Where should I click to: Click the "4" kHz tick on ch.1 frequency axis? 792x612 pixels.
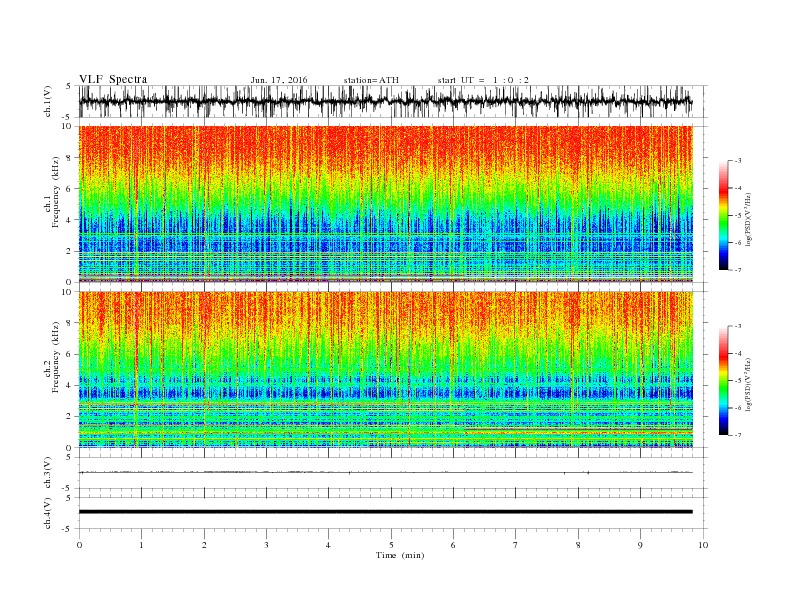click(x=69, y=220)
